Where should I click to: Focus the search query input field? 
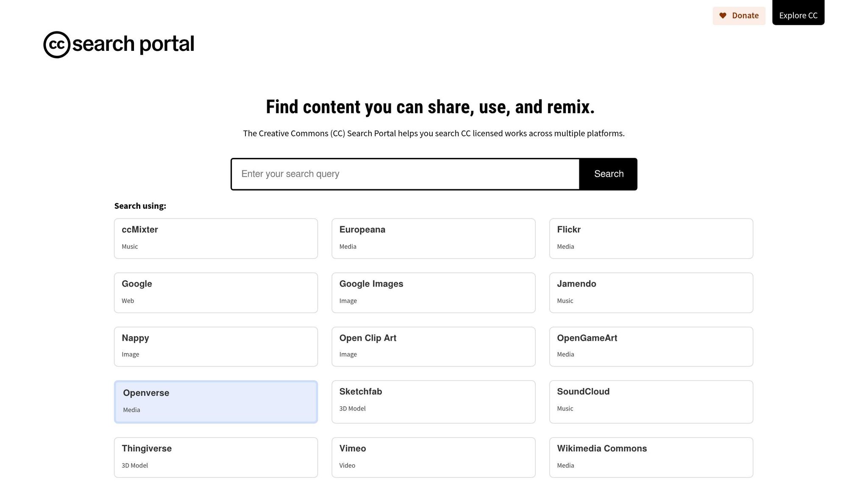click(x=405, y=174)
